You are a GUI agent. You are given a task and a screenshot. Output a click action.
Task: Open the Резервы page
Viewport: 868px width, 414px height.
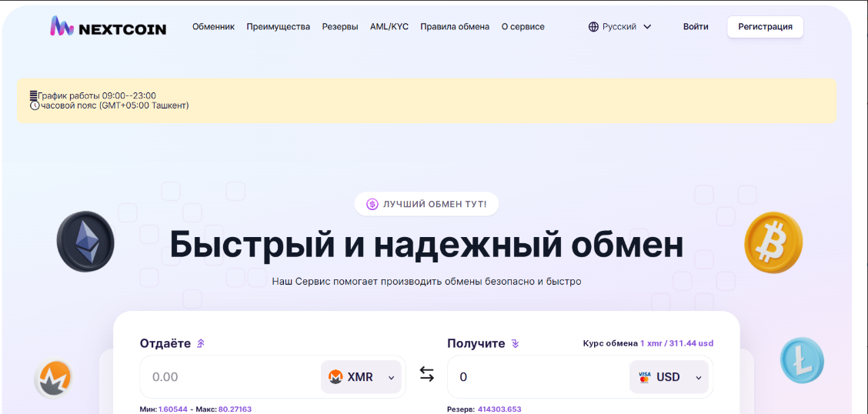click(x=340, y=27)
